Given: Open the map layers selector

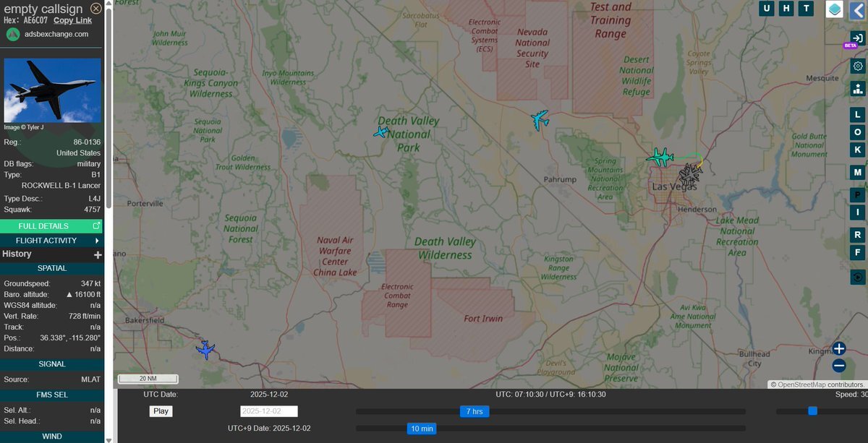Looking at the screenshot, I should pos(835,9).
